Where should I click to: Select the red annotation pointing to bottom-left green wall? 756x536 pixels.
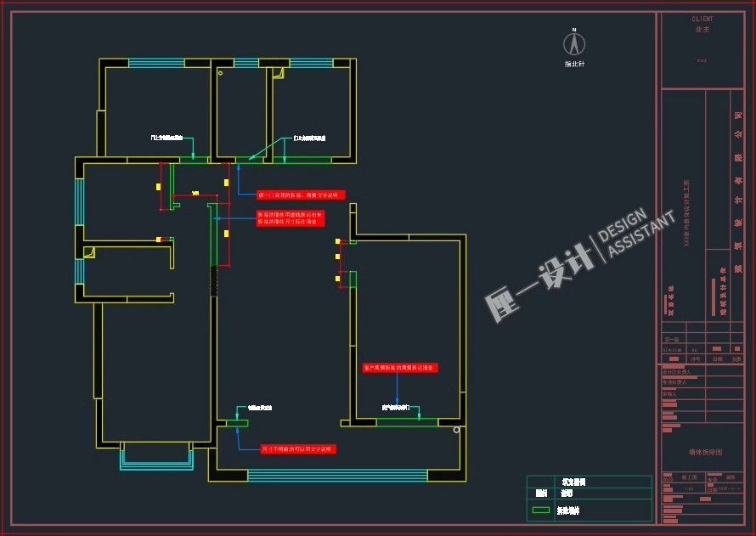click(x=298, y=449)
